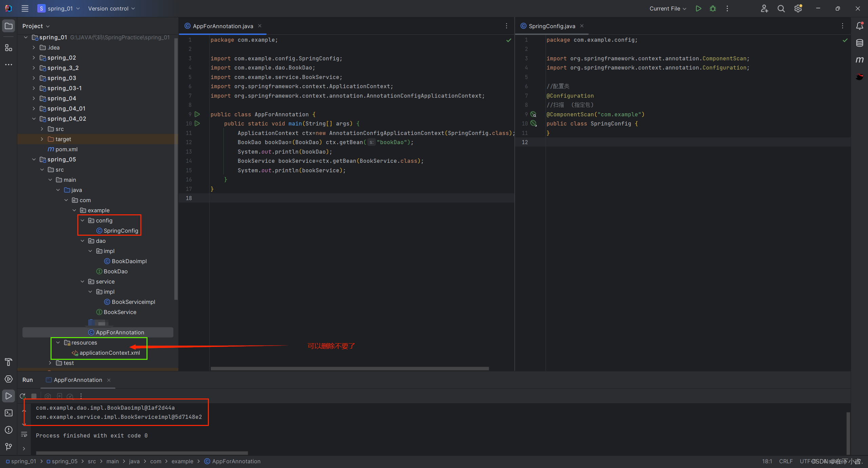Viewport: 868px width, 468px height.
Task: Open the Maven tool window
Action: coord(860,60)
